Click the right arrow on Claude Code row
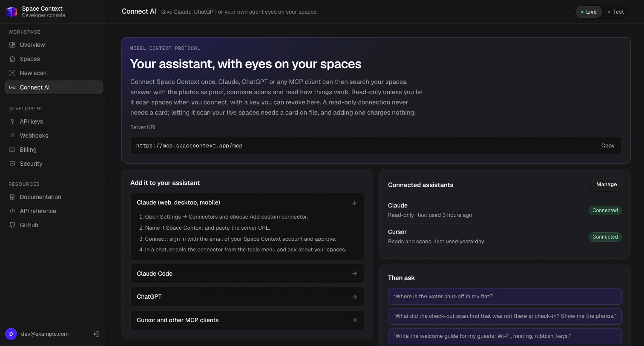Viewport: 644px width, 346px height. [x=354, y=274]
